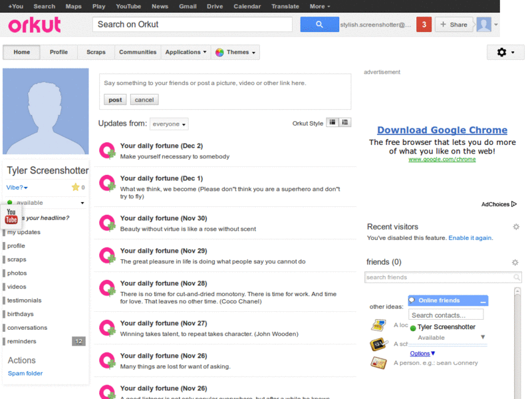Open the Profile tab

click(59, 53)
